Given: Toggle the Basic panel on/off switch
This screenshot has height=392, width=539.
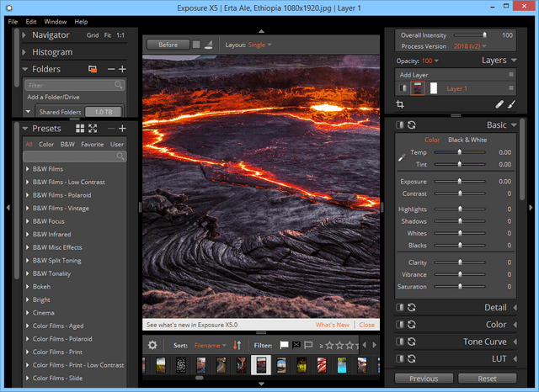Looking at the screenshot, I should tap(400, 124).
